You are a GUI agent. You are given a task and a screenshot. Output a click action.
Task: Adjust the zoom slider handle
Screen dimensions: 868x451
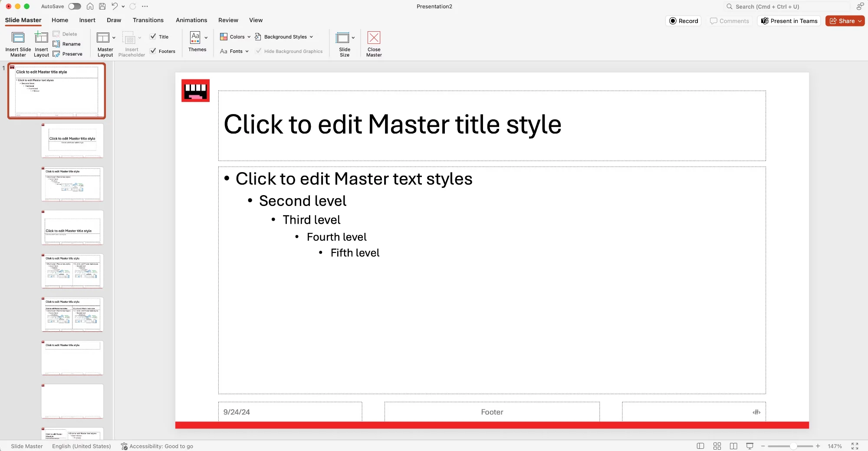[x=793, y=446]
